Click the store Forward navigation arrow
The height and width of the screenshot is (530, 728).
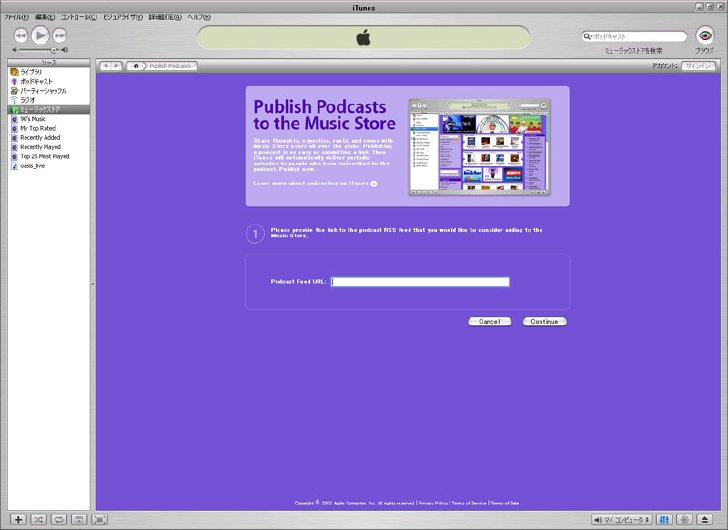coord(117,66)
